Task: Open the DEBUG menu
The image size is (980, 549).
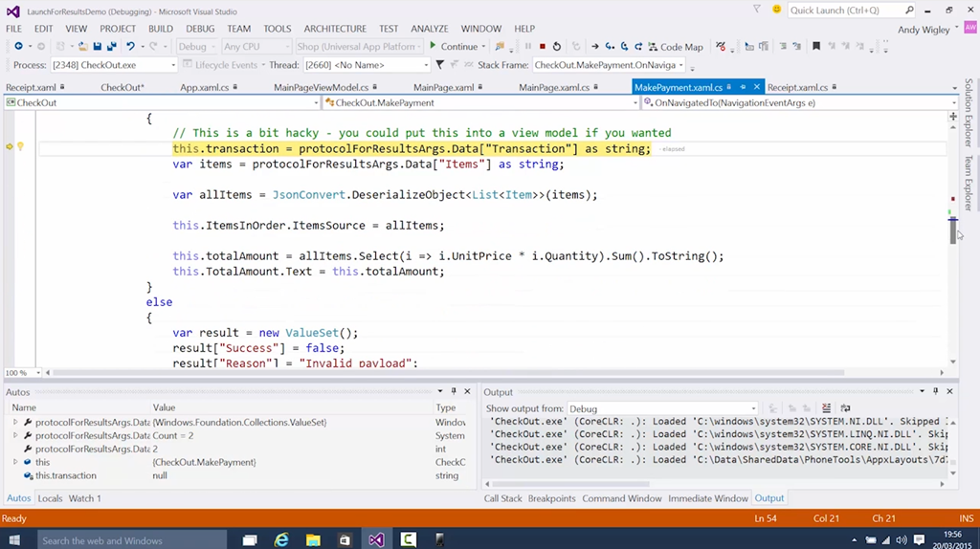Action: [200, 28]
